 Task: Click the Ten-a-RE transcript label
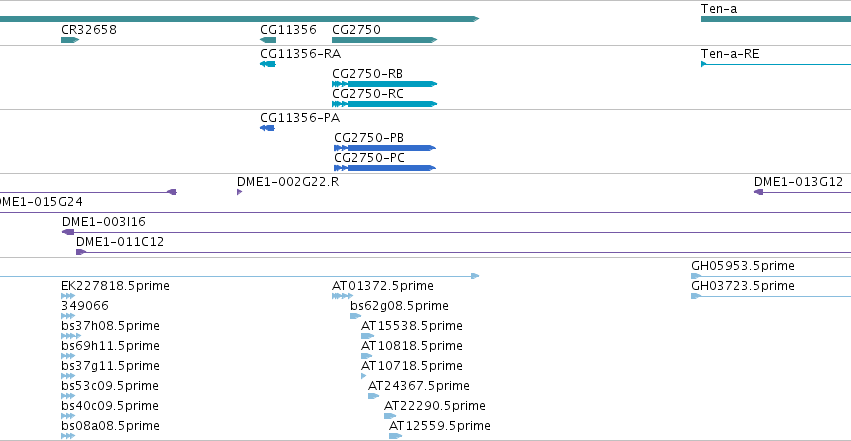[x=730, y=54]
